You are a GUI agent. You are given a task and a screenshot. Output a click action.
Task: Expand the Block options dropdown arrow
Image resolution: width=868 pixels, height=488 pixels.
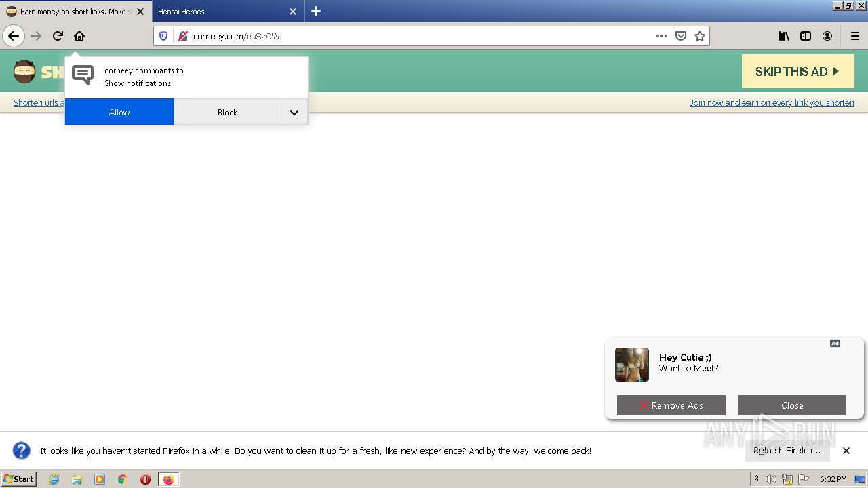click(294, 112)
